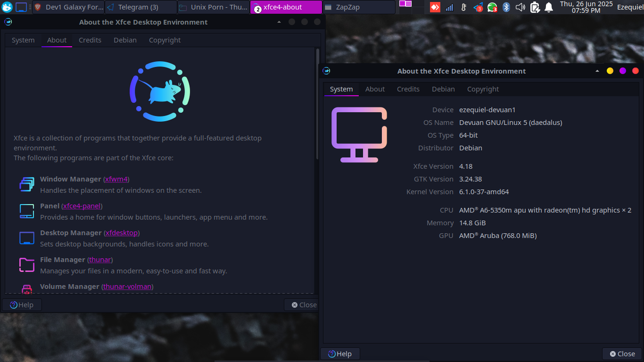Click Help button in right About window
Screen dimensions: 644x362
(x=340, y=354)
